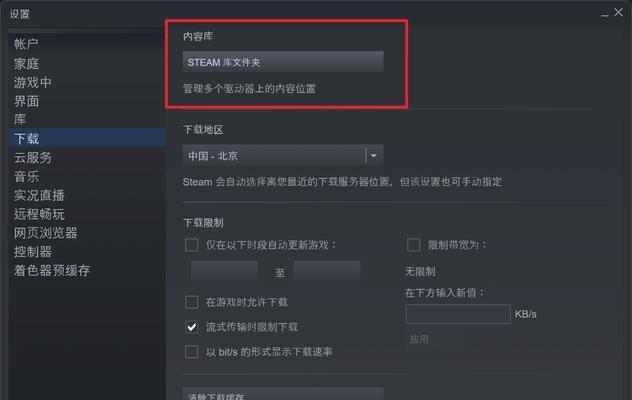
Task: Open the STEAM 库文件夹 button
Action: pyautogui.click(x=283, y=62)
